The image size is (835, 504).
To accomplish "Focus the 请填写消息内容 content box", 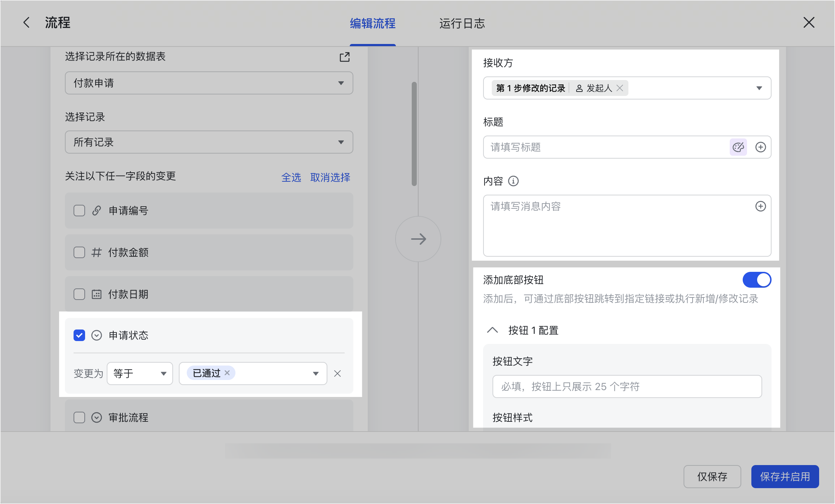I will pos(627,226).
